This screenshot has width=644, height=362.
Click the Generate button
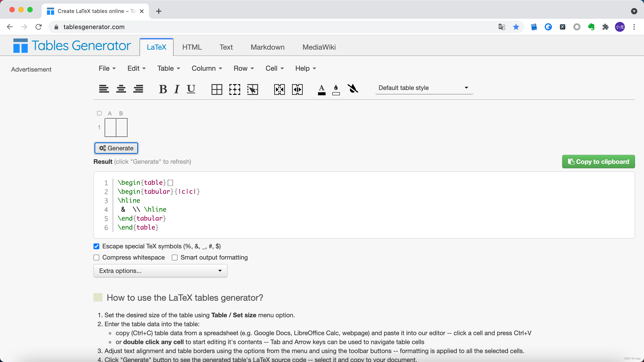tap(116, 148)
